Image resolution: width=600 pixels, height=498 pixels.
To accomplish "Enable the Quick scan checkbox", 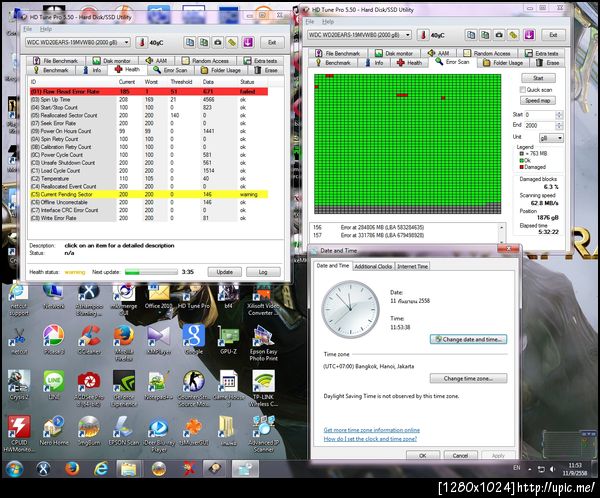I will click(522, 90).
